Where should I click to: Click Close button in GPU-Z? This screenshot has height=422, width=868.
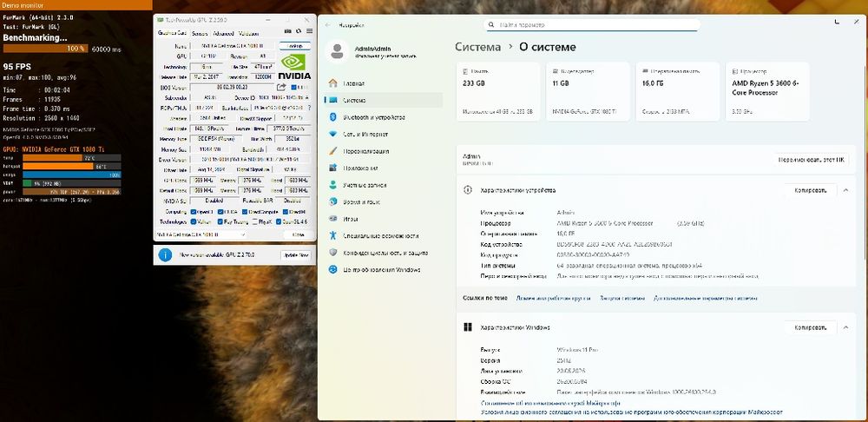[298, 234]
